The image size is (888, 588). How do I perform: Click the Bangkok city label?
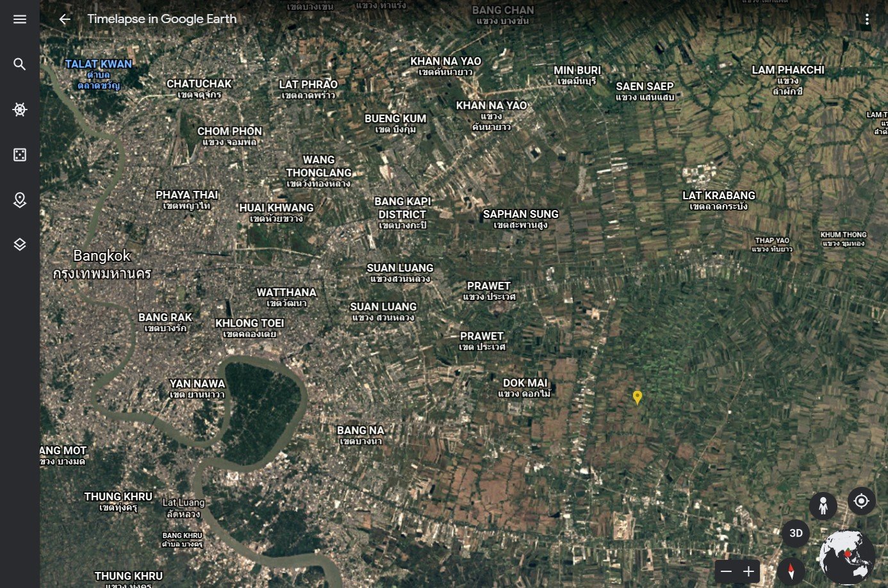102,256
